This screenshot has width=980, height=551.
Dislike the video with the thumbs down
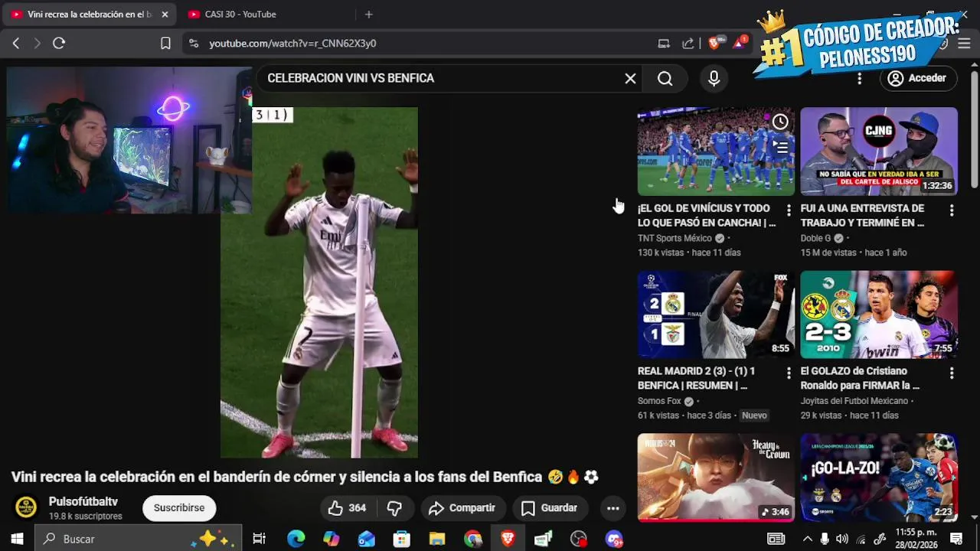click(395, 508)
